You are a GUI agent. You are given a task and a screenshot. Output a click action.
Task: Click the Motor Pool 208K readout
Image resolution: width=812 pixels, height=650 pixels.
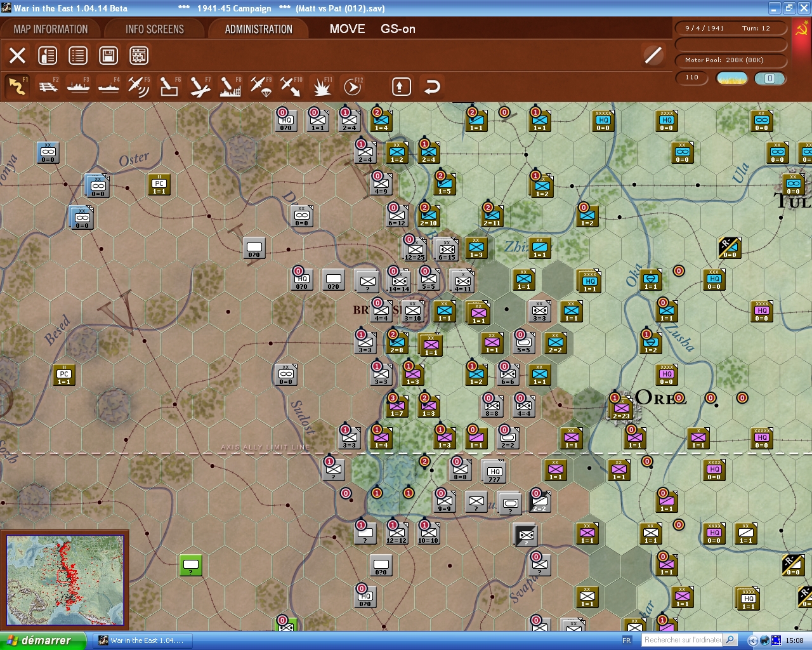pos(731,60)
